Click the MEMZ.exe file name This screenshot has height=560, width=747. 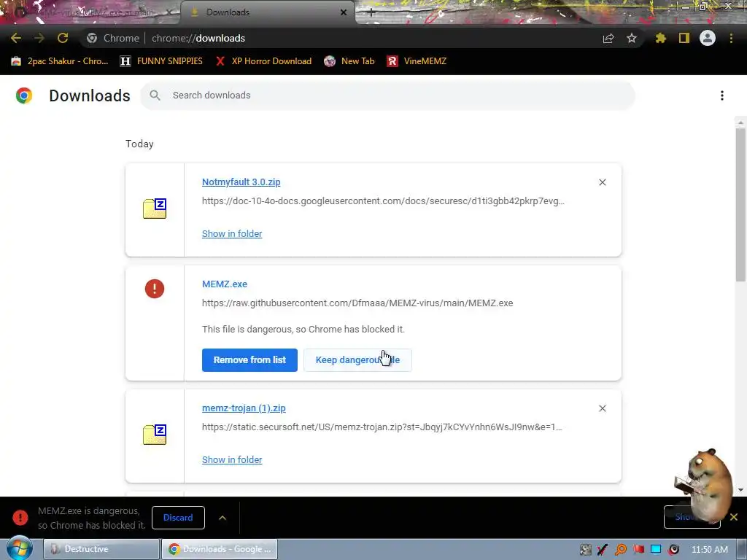(x=225, y=284)
